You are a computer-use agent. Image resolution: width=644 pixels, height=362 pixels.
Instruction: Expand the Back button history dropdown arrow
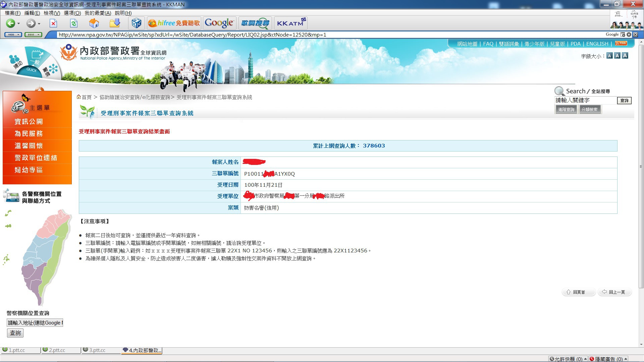tap(19, 24)
